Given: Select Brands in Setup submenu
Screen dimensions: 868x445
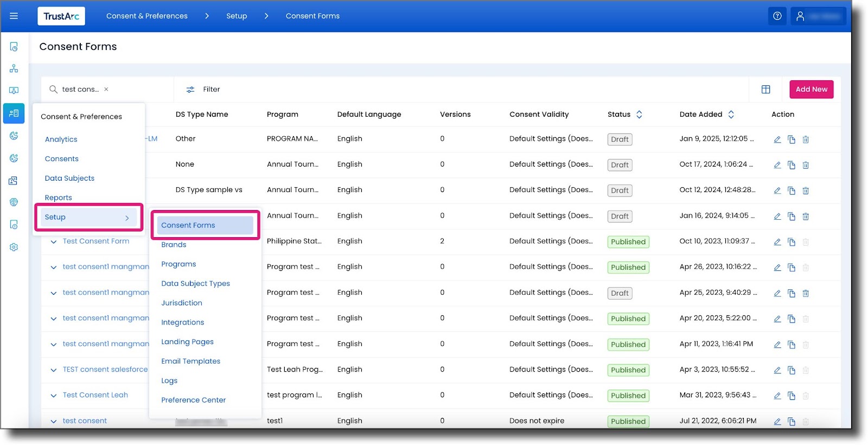Looking at the screenshot, I should [x=174, y=245].
